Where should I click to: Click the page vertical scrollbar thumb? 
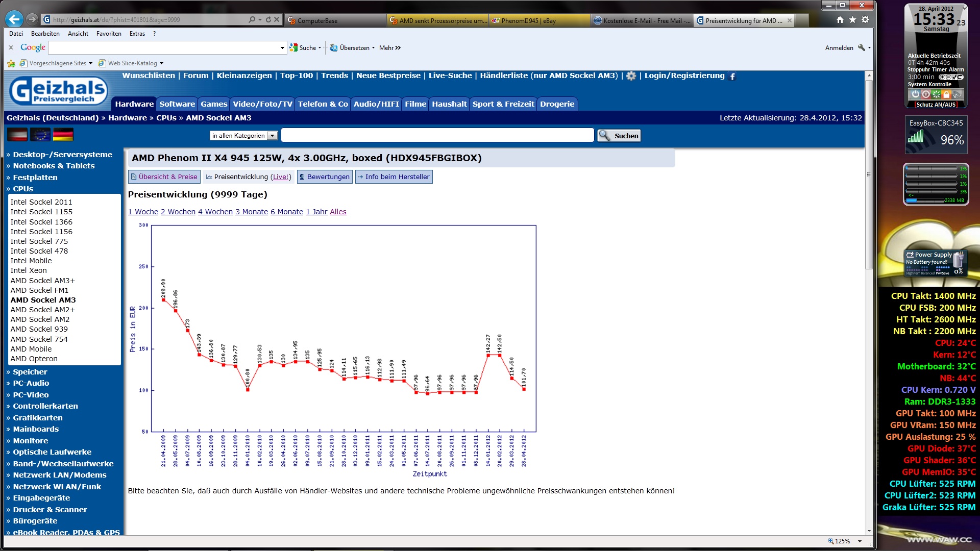pos(869,173)
